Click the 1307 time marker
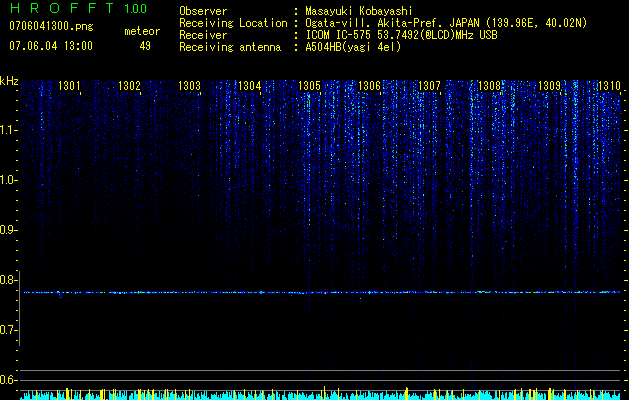This screenshot has height=400, width=629. click(x=429, y=86)
